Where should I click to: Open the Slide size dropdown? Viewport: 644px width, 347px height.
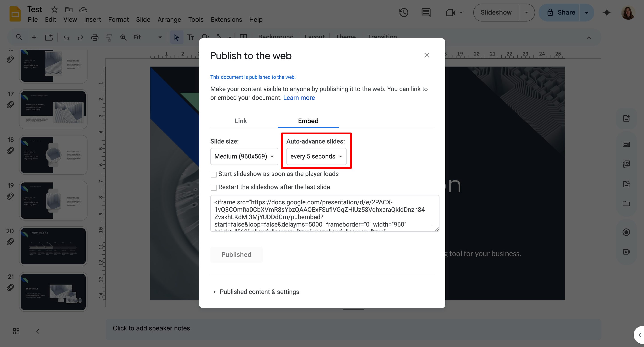tap(244, 156)
